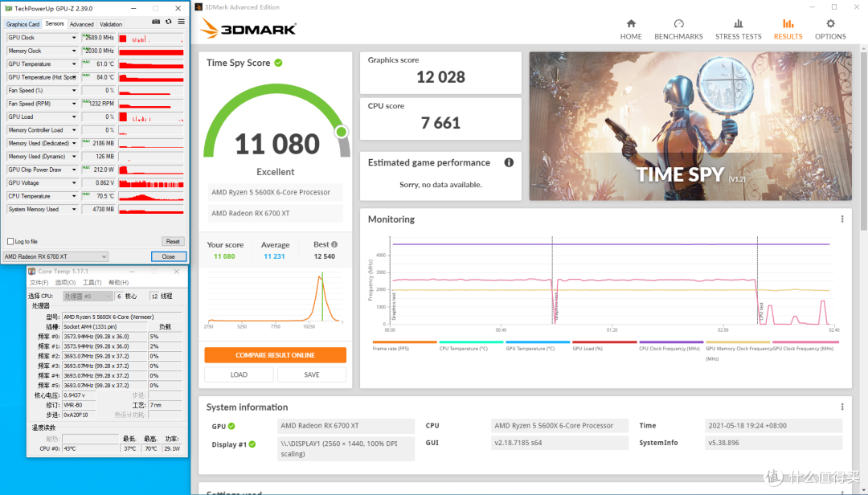This screenshot has height=495, width=868.
Task: Click the CPU Temperature teal legend swatch
Action: pos(471,342)
